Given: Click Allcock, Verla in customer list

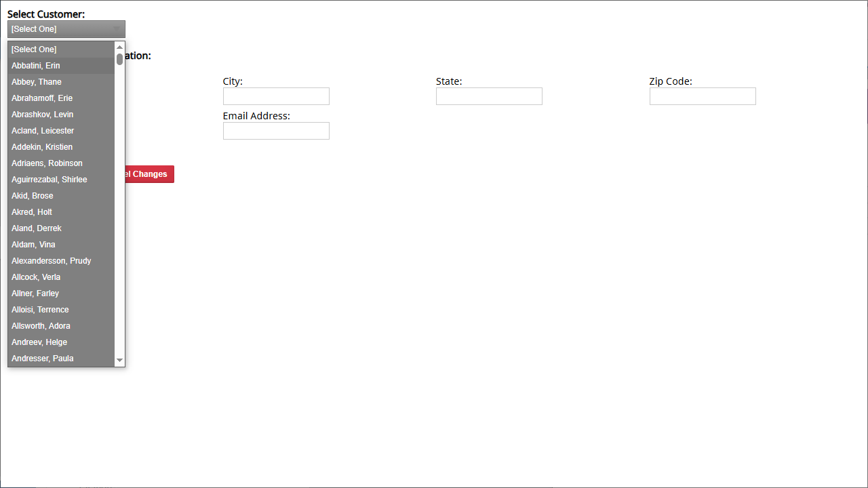Looking at the screenshot, I should click(x=61, y=277).
